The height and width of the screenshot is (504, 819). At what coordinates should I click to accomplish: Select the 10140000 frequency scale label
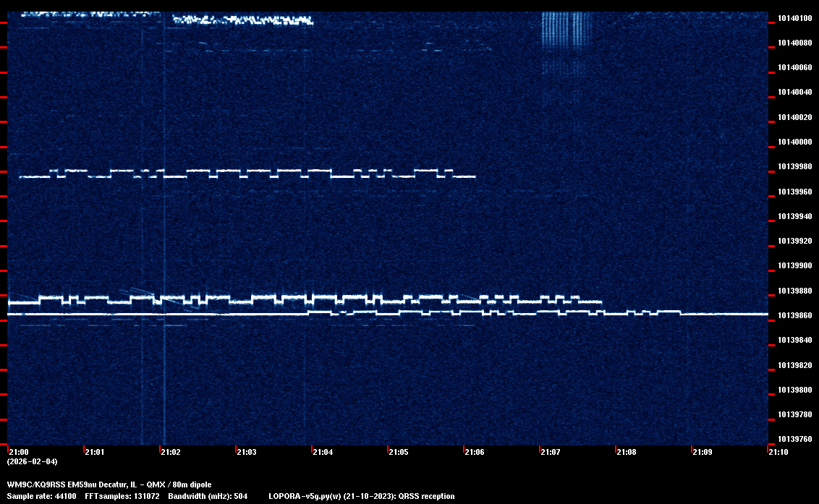[794, 142]
